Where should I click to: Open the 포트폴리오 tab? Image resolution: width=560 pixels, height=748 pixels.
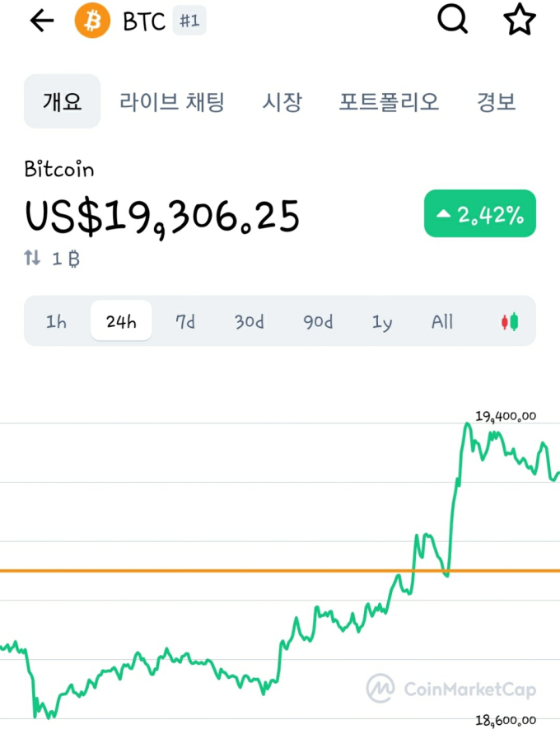coord(389,101)
